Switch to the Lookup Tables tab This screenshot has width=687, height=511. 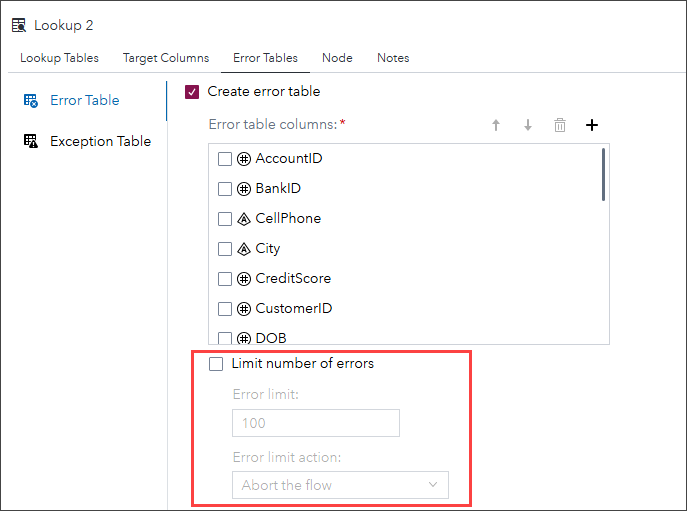pyautogui.click(x=59, y=58)
